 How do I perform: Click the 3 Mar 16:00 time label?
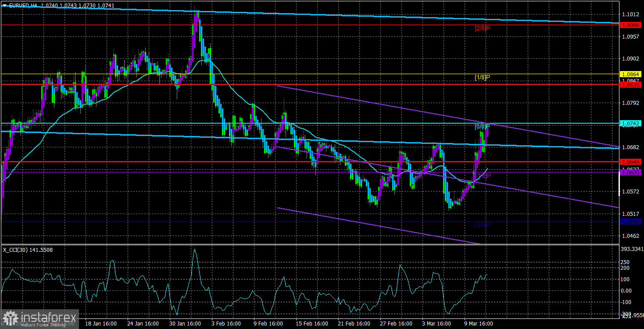[x=437, y=324]
